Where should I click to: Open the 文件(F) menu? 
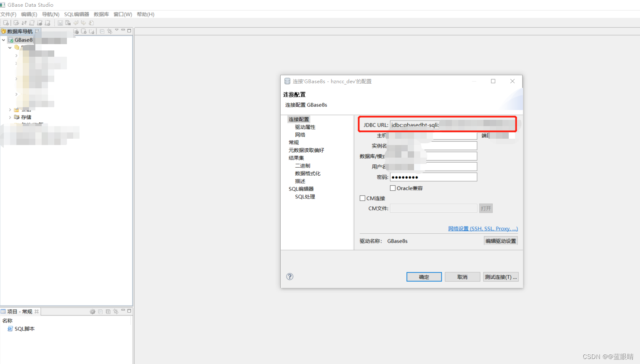tap(8, 14)
